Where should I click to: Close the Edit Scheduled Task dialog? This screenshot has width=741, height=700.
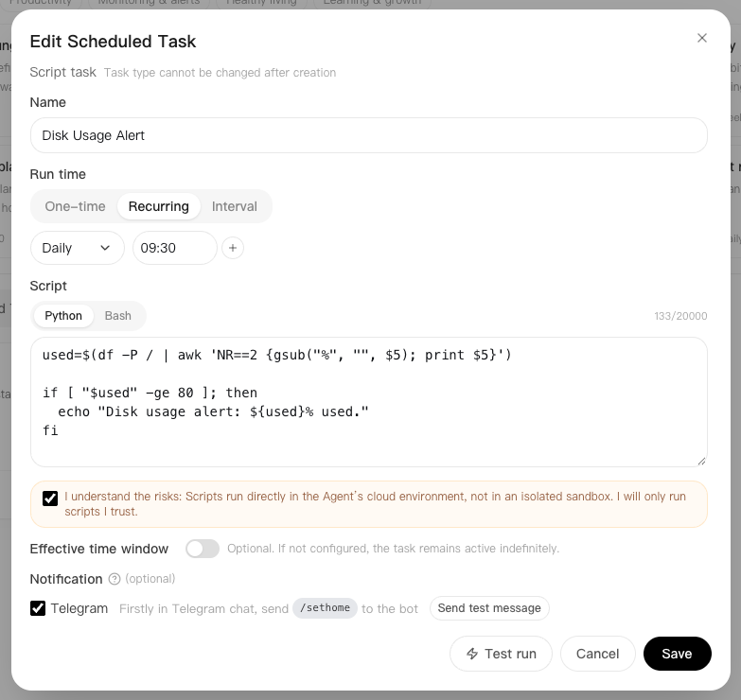click(x=702, y=38)
